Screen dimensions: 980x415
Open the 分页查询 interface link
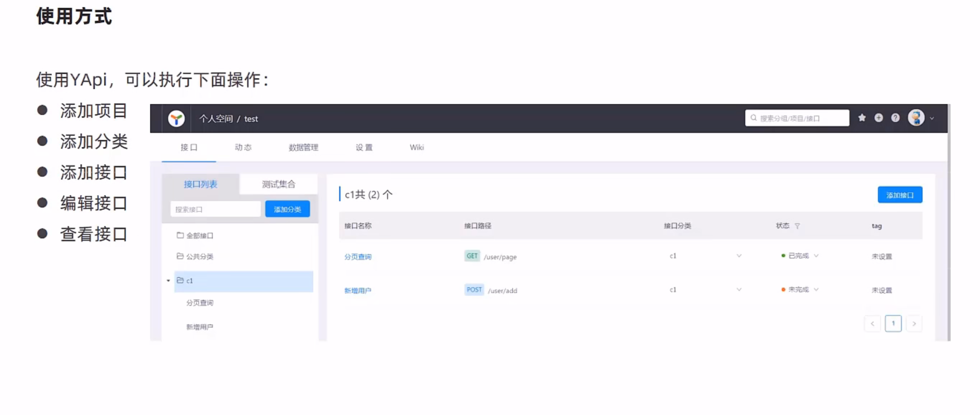click(x=357, y=257)
